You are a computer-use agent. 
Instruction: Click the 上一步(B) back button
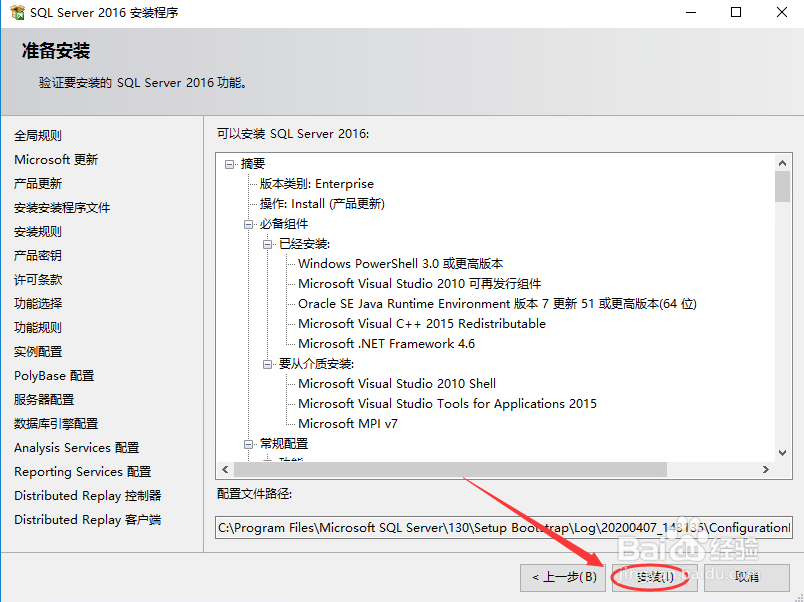[x=563, y=577]
